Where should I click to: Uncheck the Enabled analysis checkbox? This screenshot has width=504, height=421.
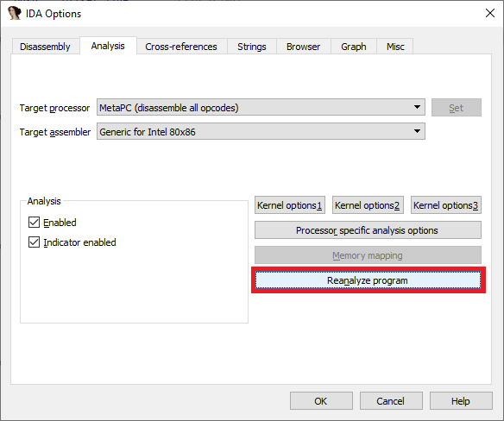34,223
